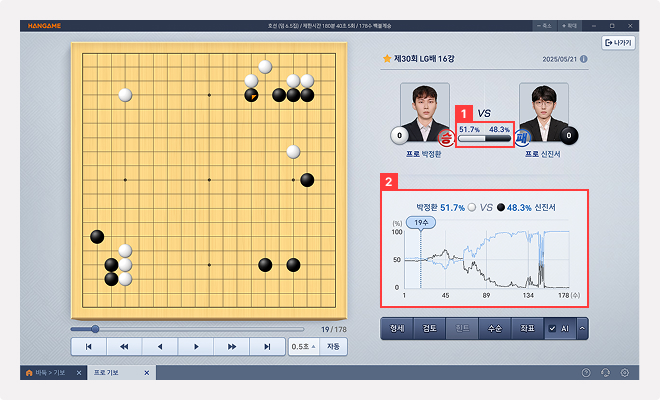Click the 19/178 move counter text

(334, 329)
